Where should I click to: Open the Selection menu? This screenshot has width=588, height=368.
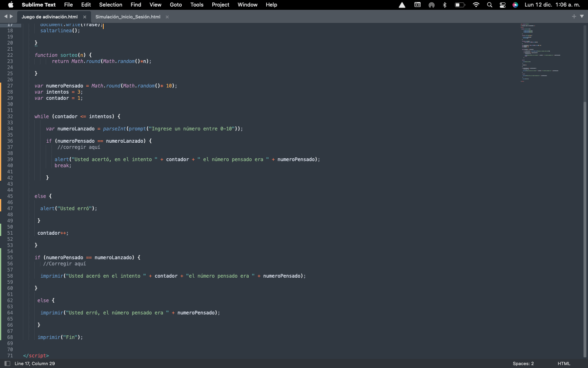(x=111, y=5)
